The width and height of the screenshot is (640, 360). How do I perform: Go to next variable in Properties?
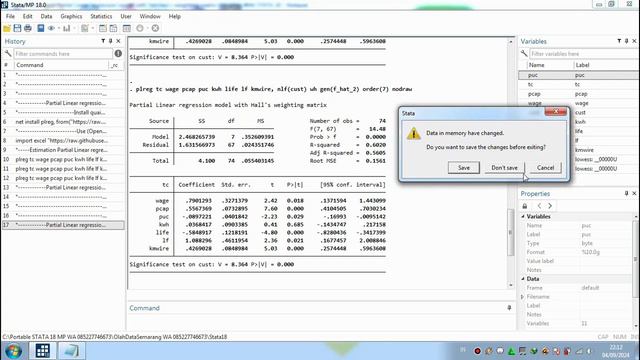[x=550, y=206]
